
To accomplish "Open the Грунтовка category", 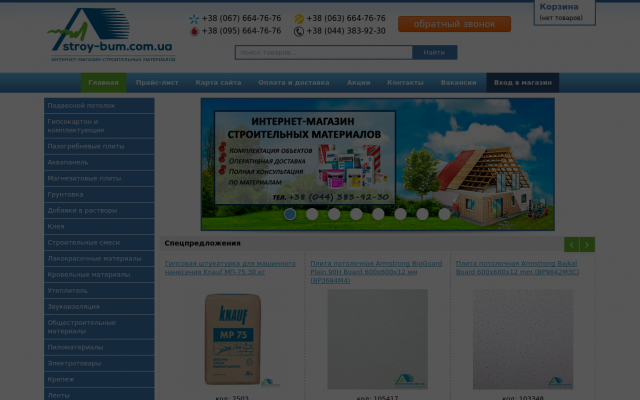I will pos(99,194).
